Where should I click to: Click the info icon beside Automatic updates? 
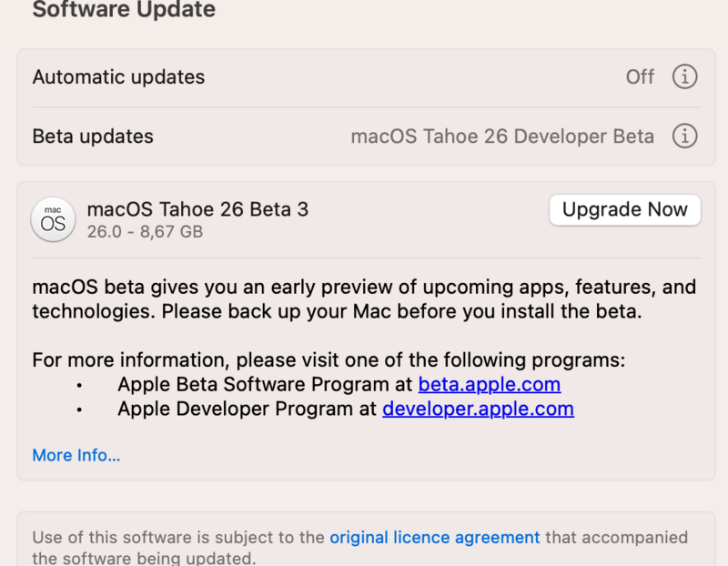[x=684, y=77]
